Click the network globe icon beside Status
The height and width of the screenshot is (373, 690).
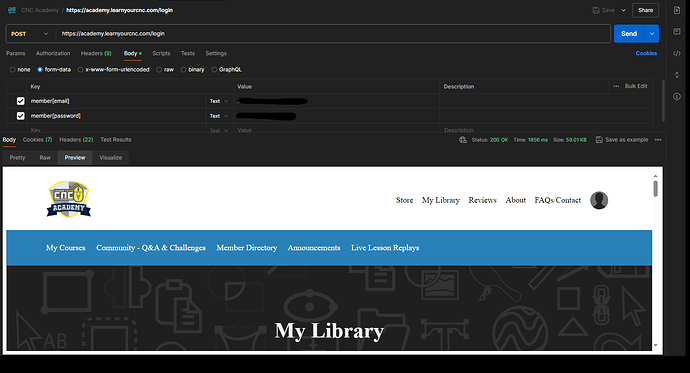(462, 140)
